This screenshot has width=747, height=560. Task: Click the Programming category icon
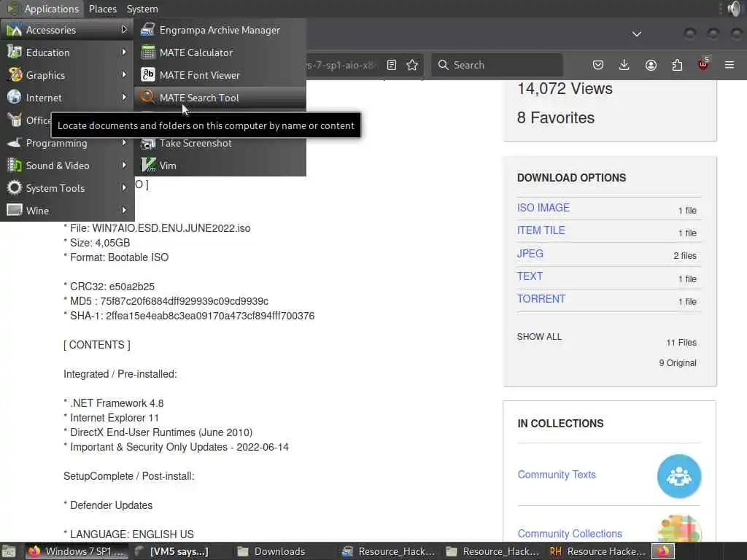tap(15, 143)
